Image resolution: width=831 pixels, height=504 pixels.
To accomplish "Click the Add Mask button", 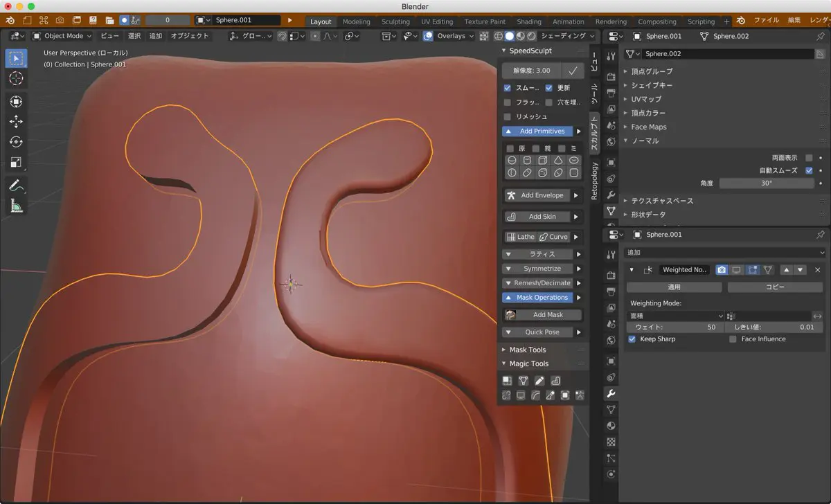I will 547,315.
